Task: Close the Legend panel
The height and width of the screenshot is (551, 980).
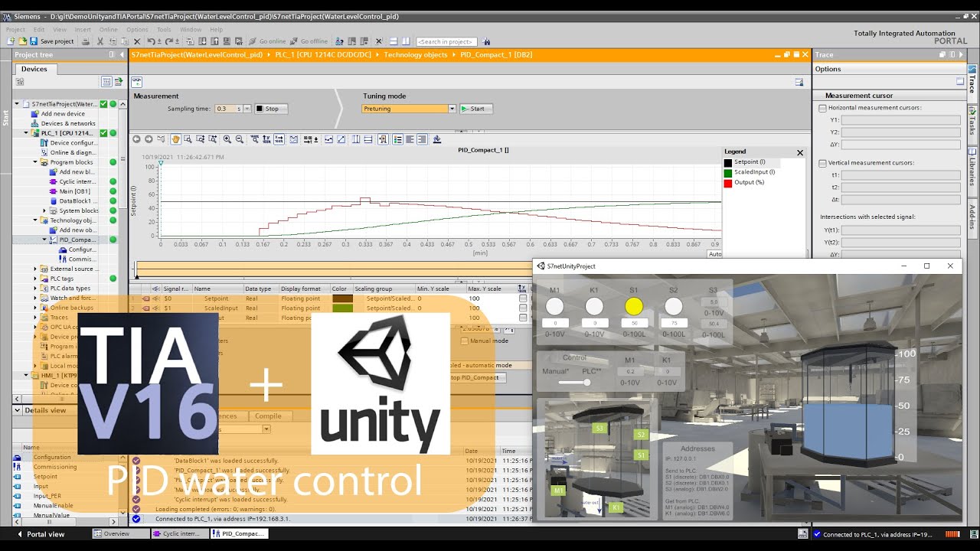Action: point(800,152)
